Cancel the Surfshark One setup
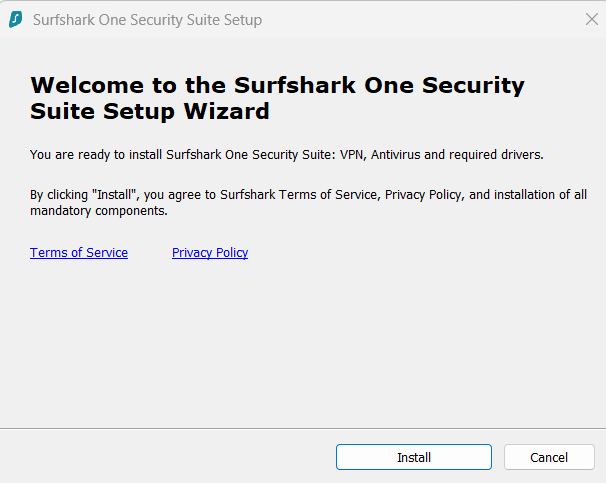 pyautogui.click(x=549, y=457)
